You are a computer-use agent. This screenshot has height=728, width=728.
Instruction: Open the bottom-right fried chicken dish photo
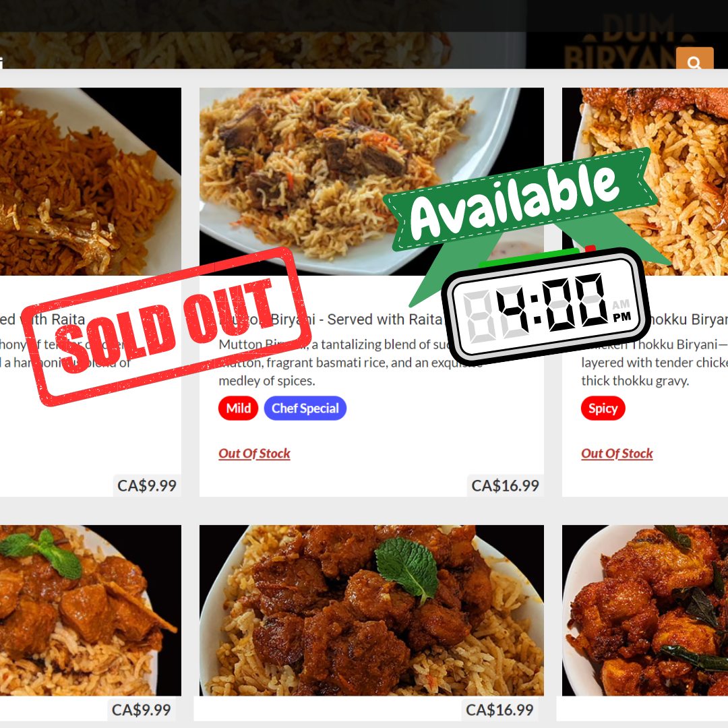click(645, 610)
